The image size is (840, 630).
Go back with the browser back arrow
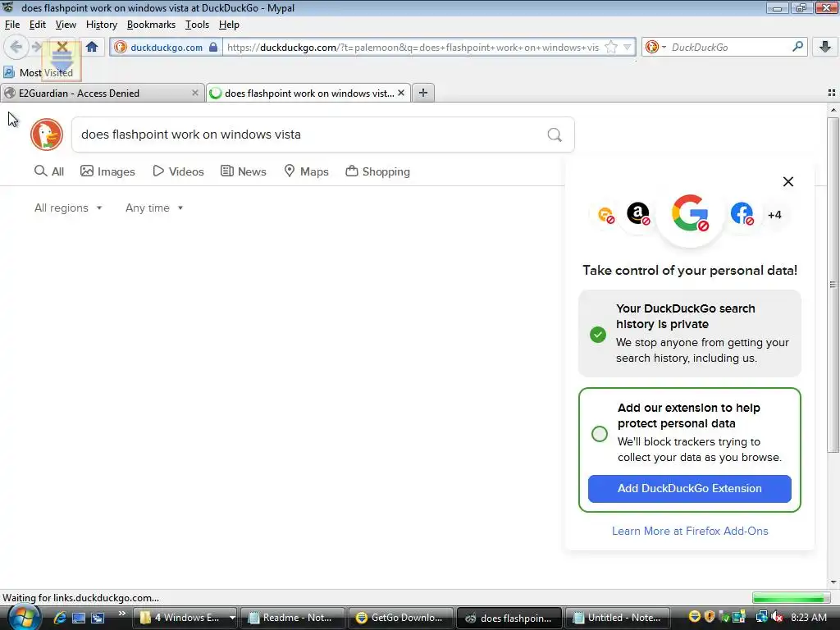[16, 47]
